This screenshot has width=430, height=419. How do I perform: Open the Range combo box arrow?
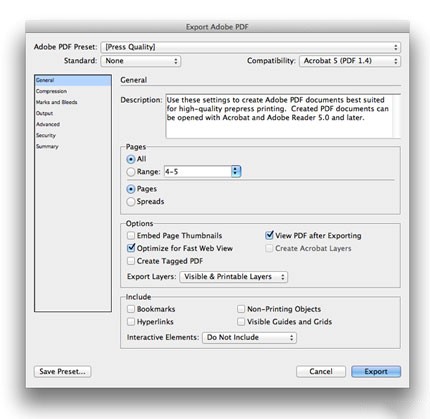[x=236, y=172]
